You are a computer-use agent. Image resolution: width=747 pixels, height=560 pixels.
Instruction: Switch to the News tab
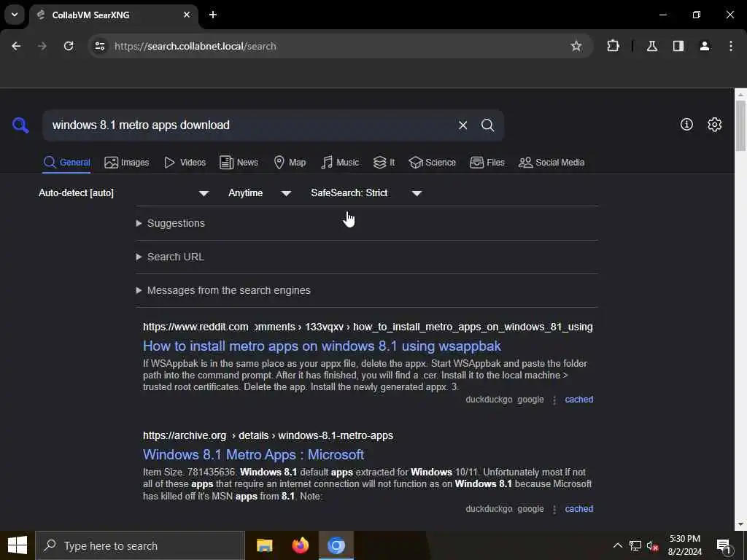(239, 163)
